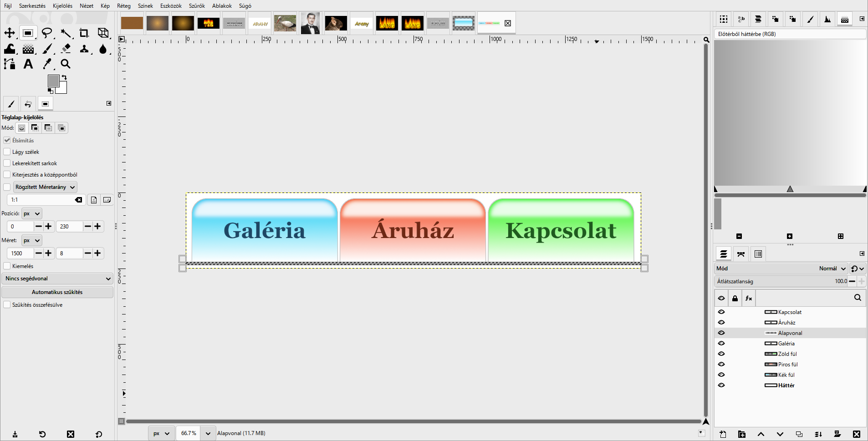Switch to the stork image thumbnail tab
Viewport: 868px width, 441px height.
click(285, 23)
